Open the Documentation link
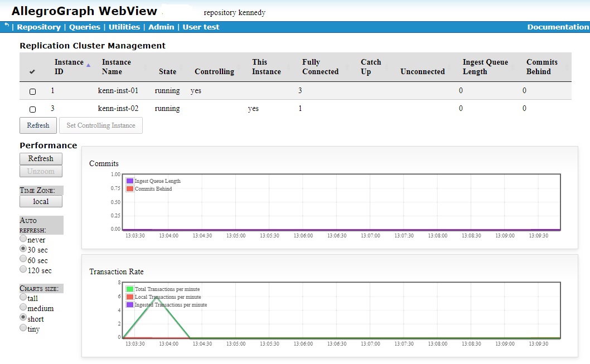Viewport: 590px width, 364px height. pyautogui.click(x=558, y=26)
